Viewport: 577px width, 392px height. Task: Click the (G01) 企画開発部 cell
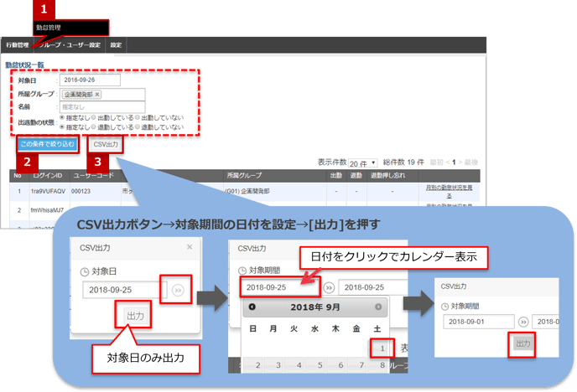point(247,192)
